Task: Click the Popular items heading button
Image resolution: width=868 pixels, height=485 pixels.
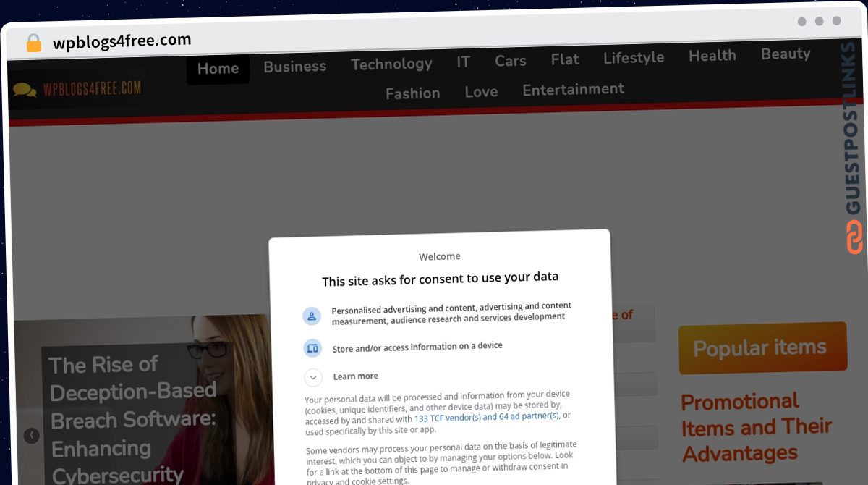Action: pyautogui.click(x=762, y=348)
